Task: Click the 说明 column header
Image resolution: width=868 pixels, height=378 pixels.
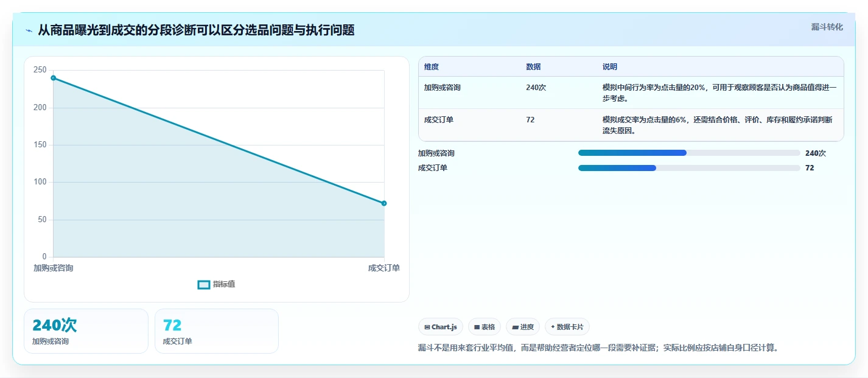Action: (610, 67)
